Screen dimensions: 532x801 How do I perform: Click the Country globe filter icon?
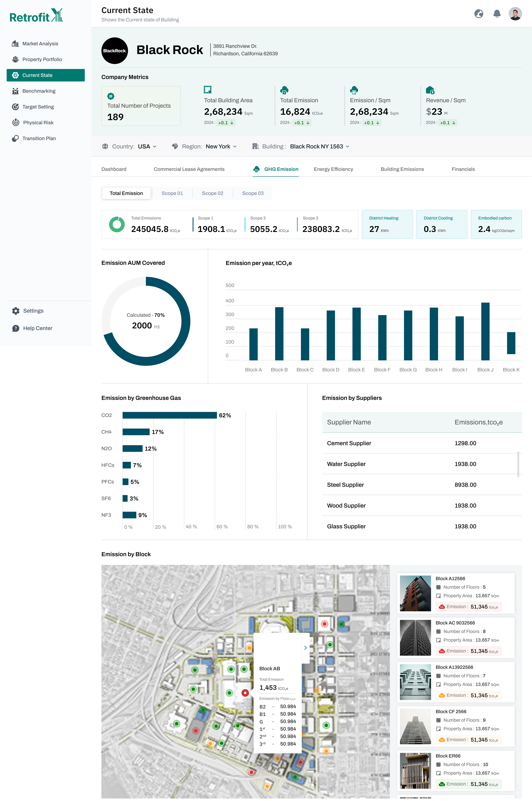click(x=105, y=147)
